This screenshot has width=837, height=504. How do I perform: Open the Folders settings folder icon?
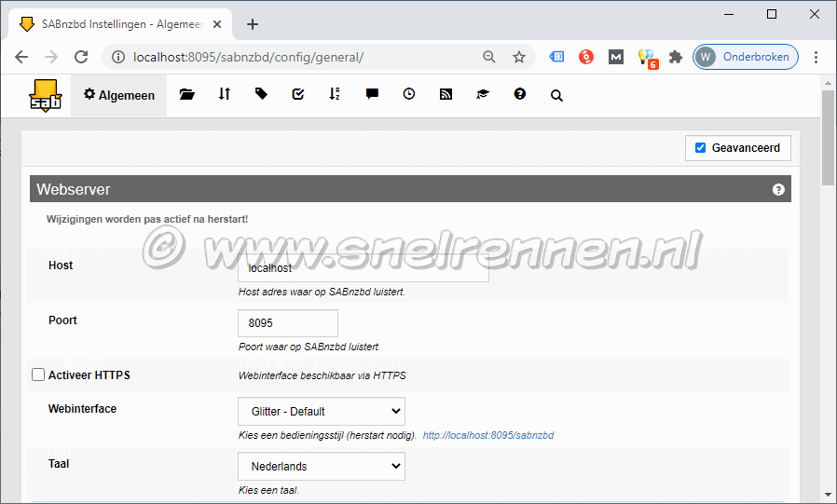(186, 94)
